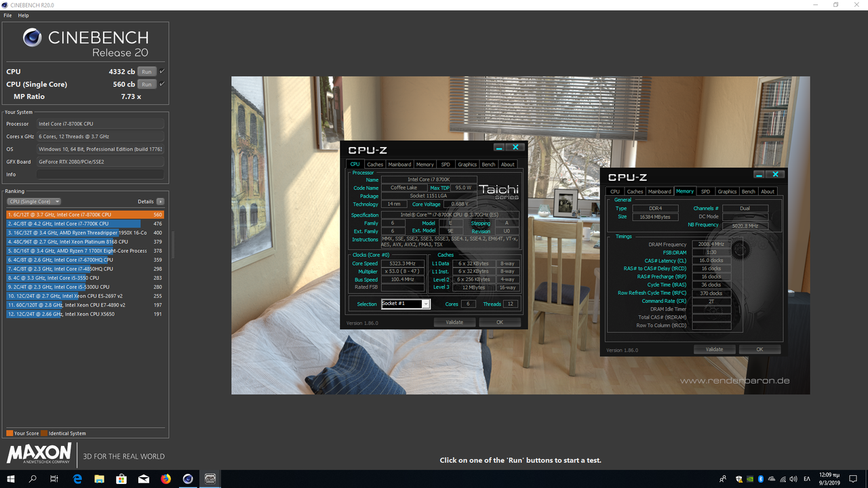Viewport: 868px width, 488px height.
Task: Select ranking row Intel Core i5-3550 CPU
Action: (86, 278)
